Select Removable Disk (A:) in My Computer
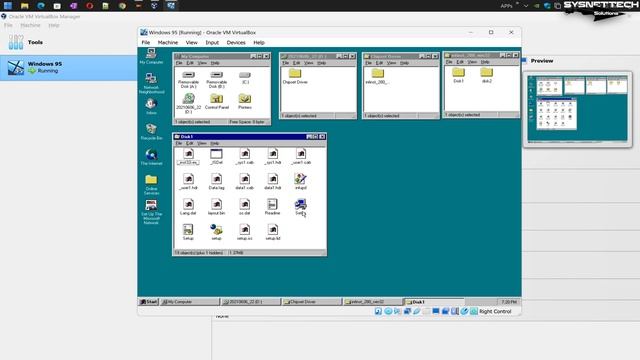This screenshot has width=640, height=360. coord(188,79)
